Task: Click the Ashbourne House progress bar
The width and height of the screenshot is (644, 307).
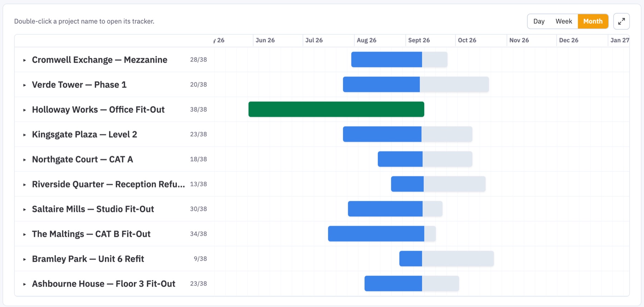Action: (x=412, y=283)
